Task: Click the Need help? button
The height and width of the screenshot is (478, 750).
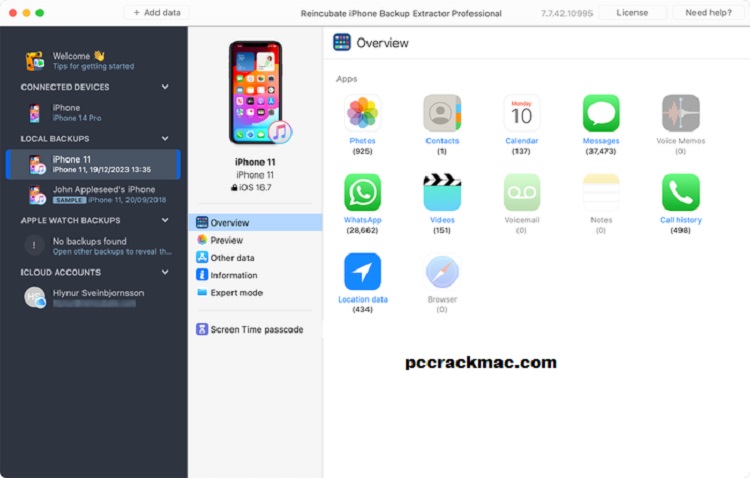Action: [x=708, y=12]
